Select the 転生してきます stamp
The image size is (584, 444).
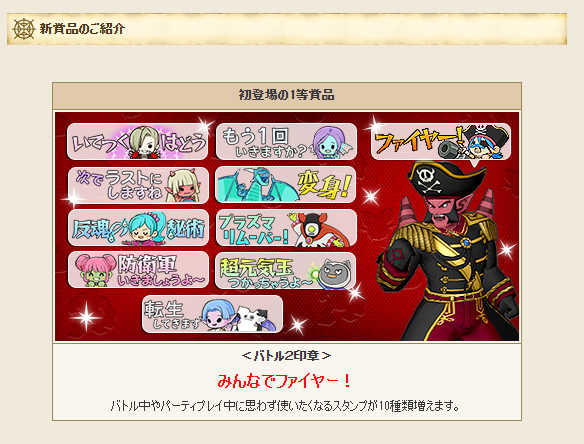212,314
